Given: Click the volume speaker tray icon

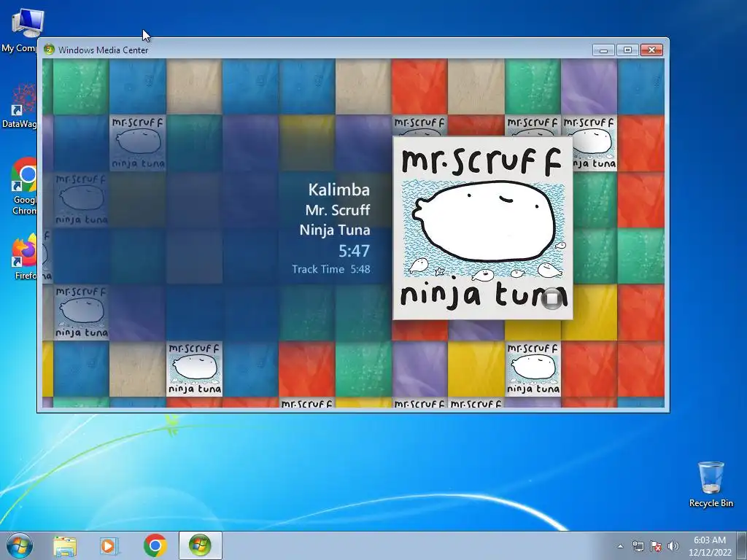Looking at the screenshot, I should click(x=673, y=546).
